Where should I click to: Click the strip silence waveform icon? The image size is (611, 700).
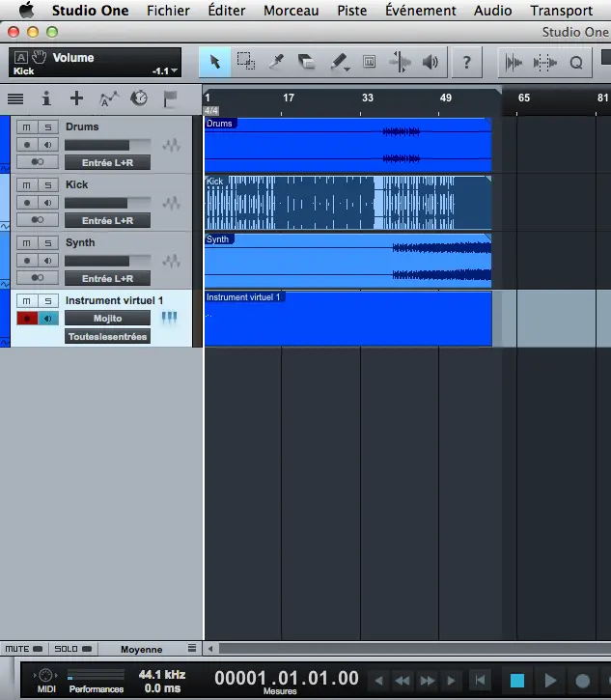point(544,63)
